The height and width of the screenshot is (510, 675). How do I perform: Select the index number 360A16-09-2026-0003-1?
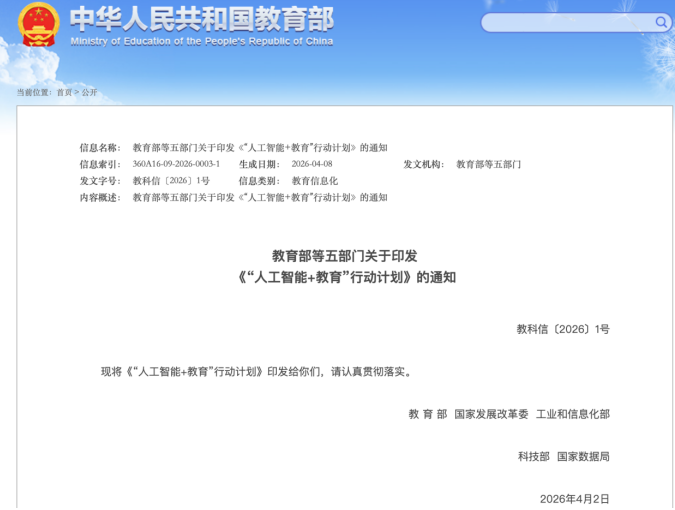(x=176, y=164)
